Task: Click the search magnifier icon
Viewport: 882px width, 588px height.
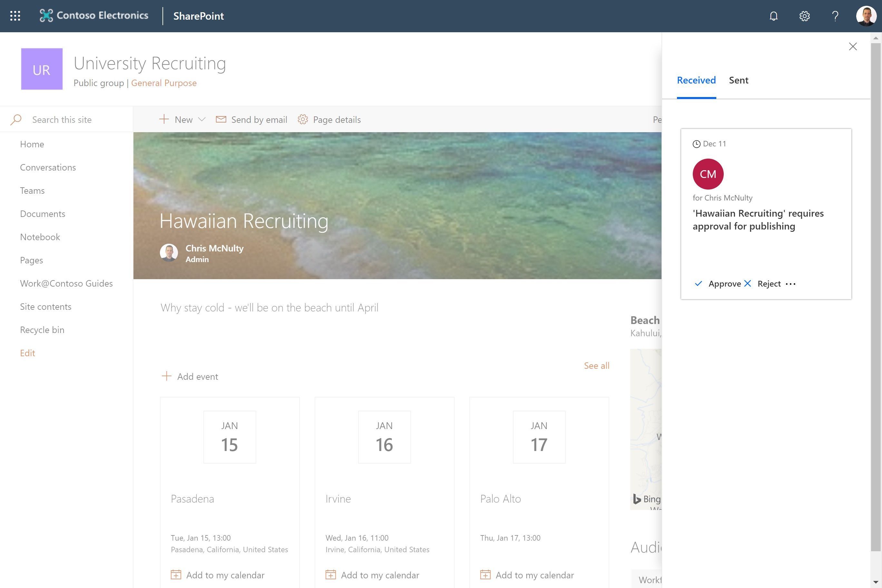Action: (x=16, y=119)
